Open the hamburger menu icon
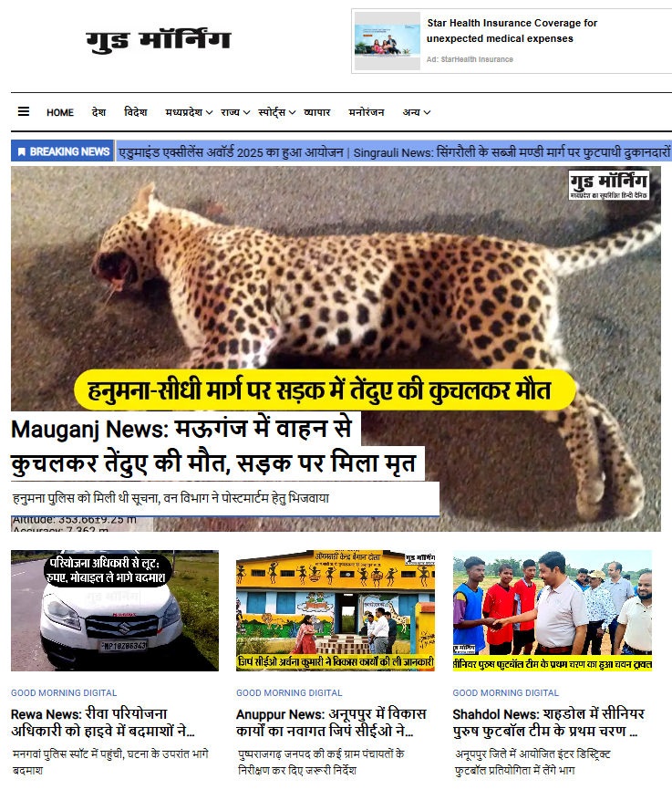Viewport: 672px width, 800px height. tap(24, 111)
